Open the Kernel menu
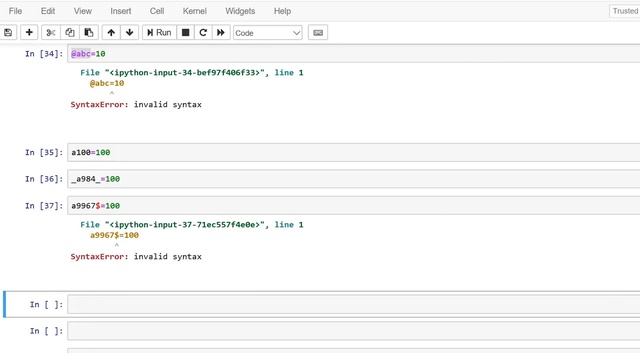This screenshot has height=360, width=640. [x=194, y=11]
